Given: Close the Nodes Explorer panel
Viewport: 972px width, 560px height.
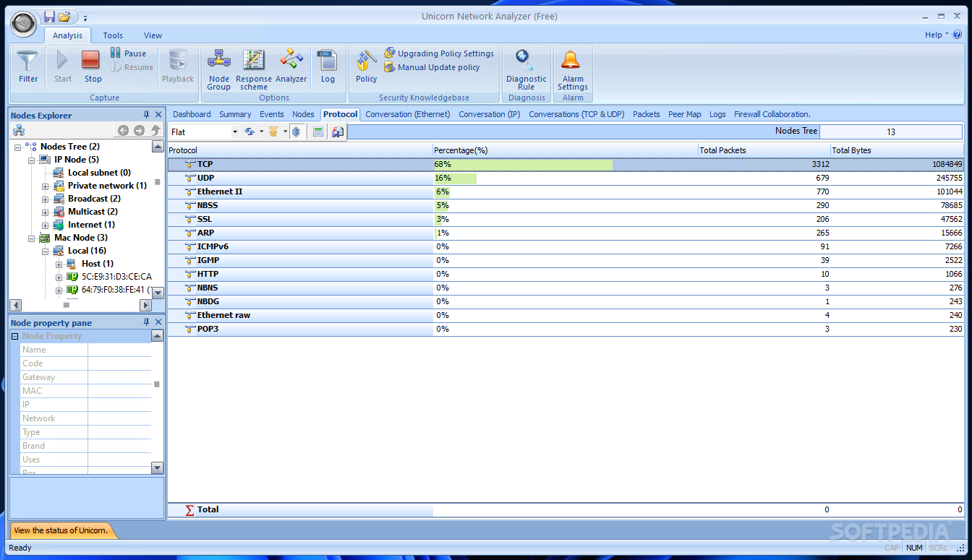Looking at the screenshot, I should point(158,115).
